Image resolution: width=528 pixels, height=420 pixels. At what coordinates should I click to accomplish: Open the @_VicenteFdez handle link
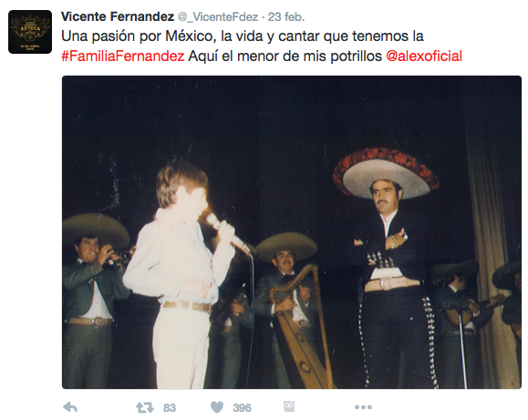coord(218,16)
